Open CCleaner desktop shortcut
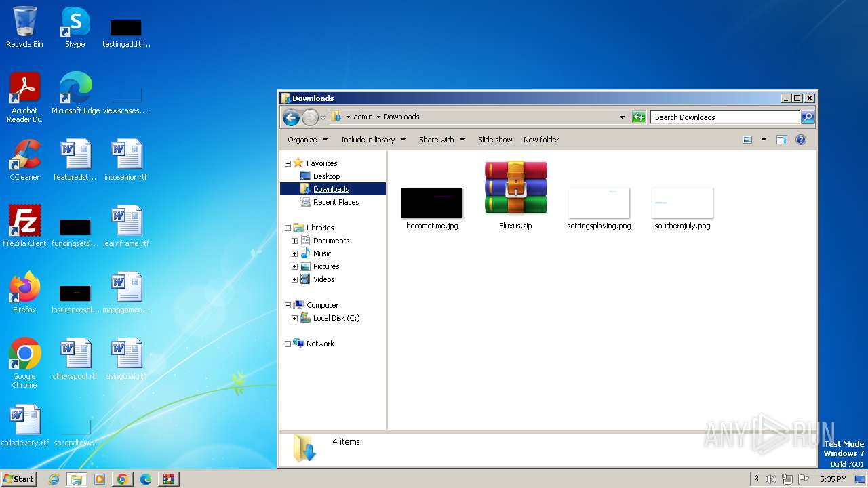The height and width of the screenshot is (488, 868). 24,160
